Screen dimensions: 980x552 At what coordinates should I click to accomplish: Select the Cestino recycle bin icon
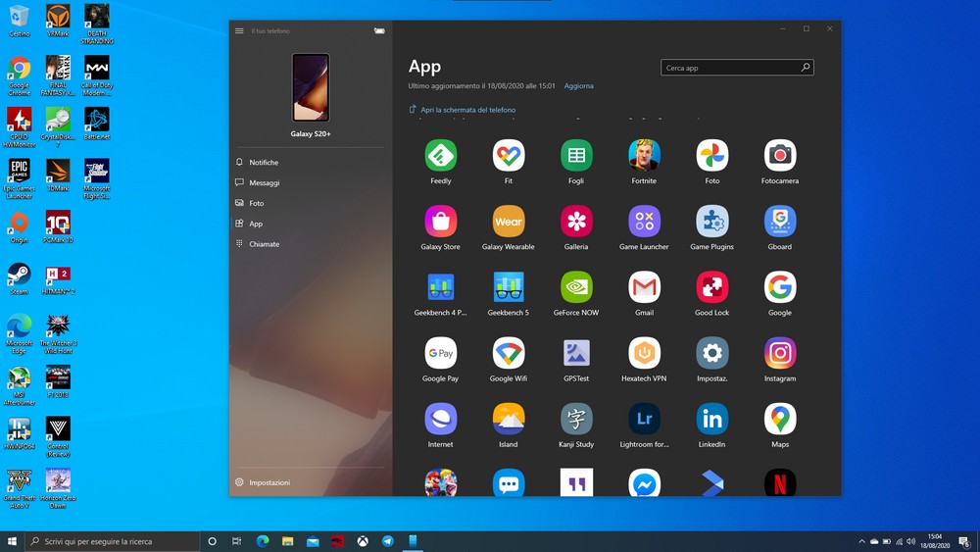pos(20,21)
